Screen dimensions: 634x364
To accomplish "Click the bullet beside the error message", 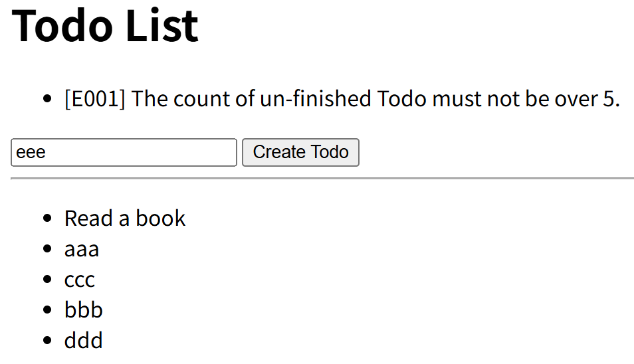I will (47, 100).
